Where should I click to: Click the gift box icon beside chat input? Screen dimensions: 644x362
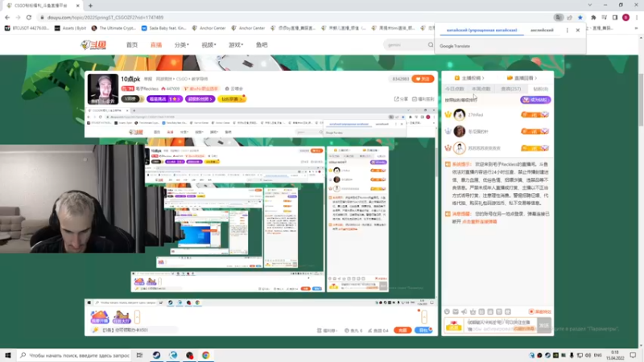454,326
